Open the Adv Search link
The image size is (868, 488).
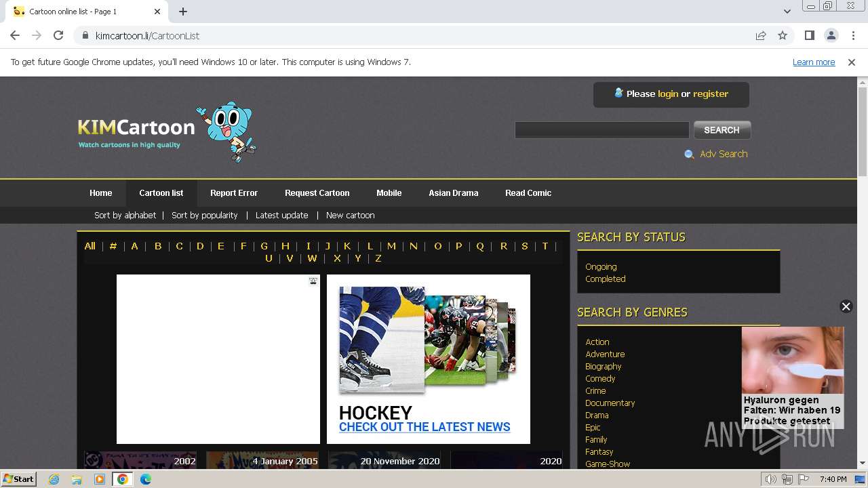pyautogui.click(x=724, y=154)
